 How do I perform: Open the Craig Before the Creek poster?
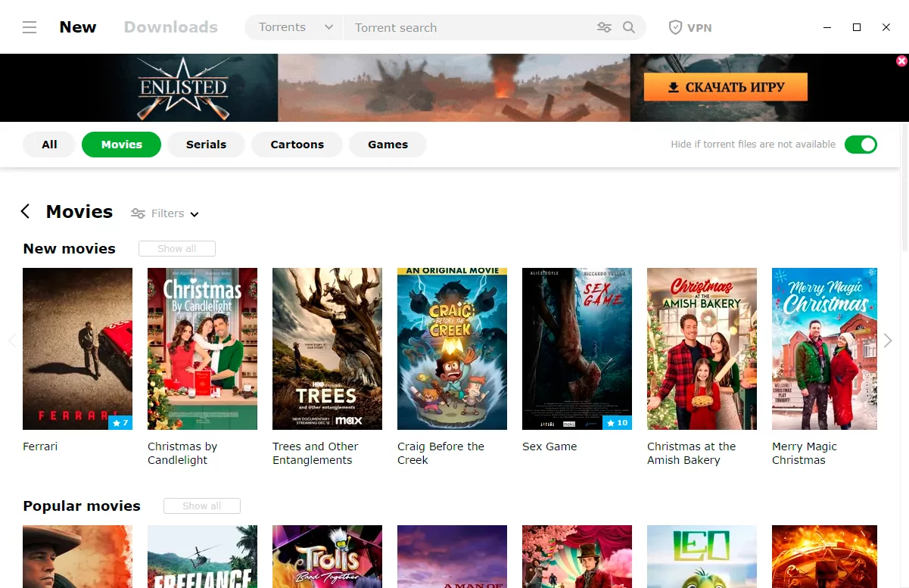452,349
